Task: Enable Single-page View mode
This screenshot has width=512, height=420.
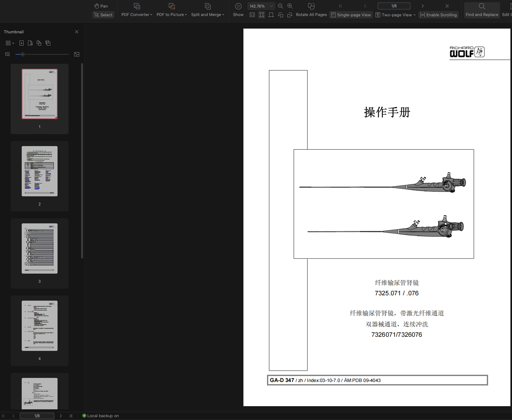Action: (x=351, y=15)
